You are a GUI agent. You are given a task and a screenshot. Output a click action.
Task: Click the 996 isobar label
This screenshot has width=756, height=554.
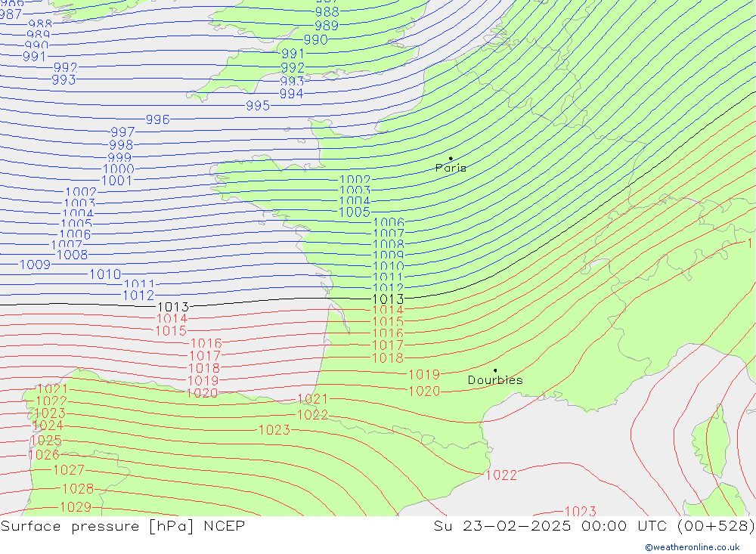[x=158, y=119]
